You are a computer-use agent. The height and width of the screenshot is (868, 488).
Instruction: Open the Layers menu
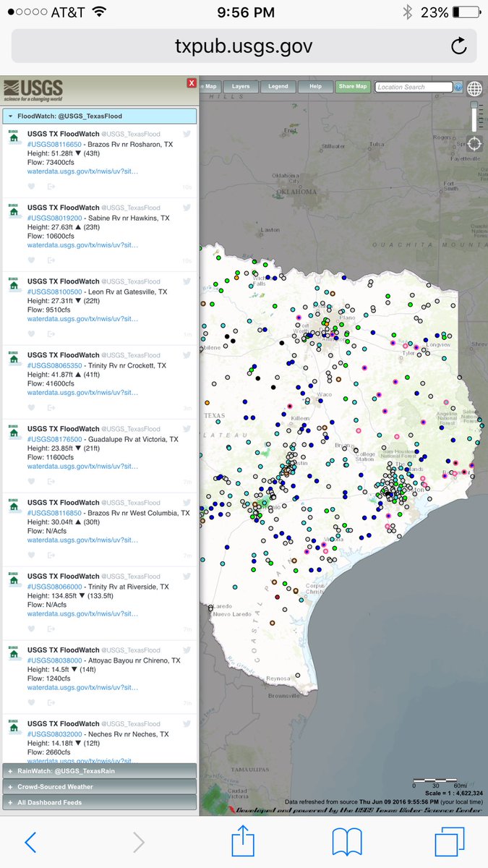241,87
